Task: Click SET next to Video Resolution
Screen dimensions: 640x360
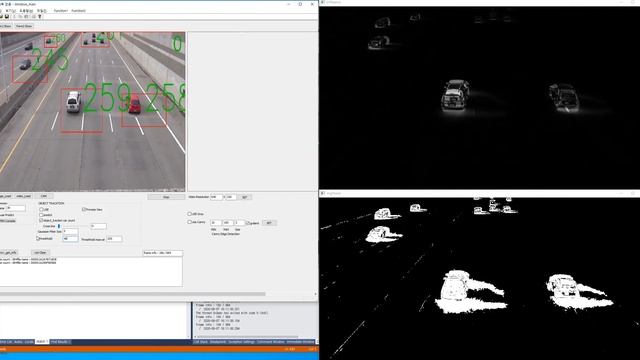Action: [x=244, y=197]
